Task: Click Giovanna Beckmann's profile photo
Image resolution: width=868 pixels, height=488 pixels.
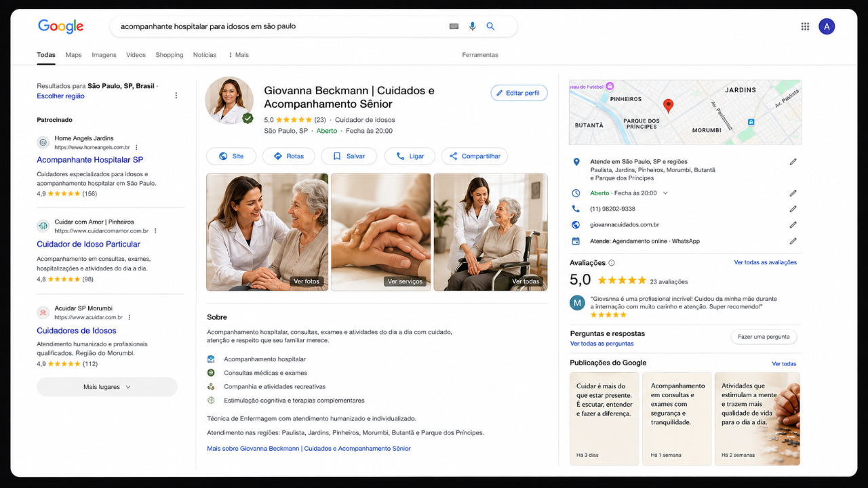Action: coord(229,100)
